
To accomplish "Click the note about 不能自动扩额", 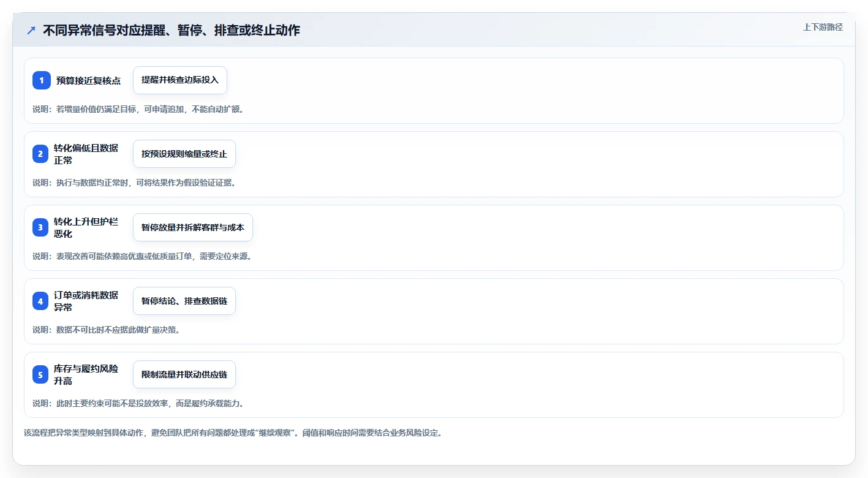I will [x=138, y=109].
